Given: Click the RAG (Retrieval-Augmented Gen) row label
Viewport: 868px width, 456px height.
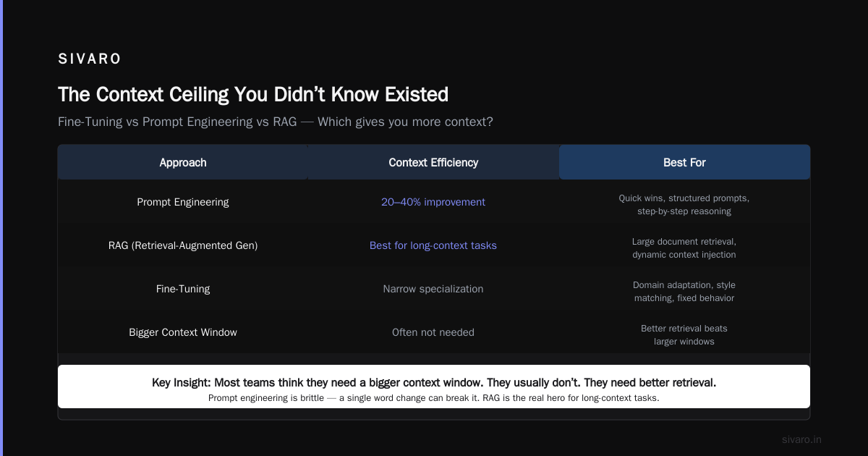Looking at the screenshot, I should point(183,245).
